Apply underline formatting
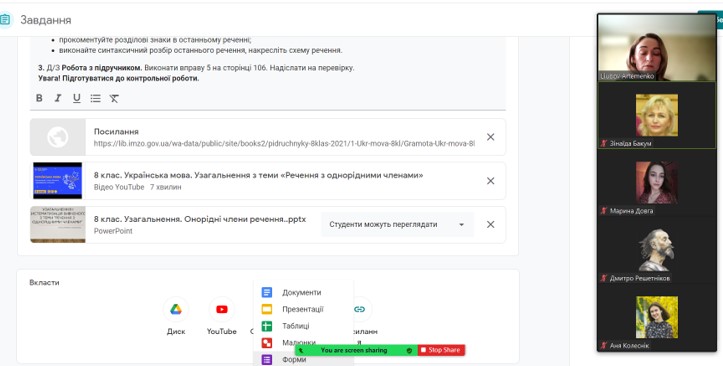Viewport: 723px width, 366px height. tap(77, 98)
